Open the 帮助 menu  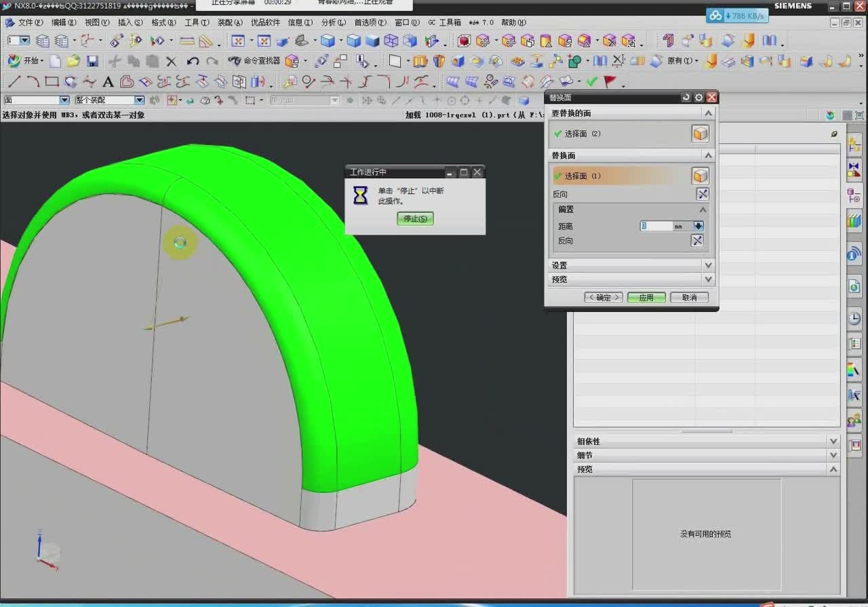coord(513,22)
